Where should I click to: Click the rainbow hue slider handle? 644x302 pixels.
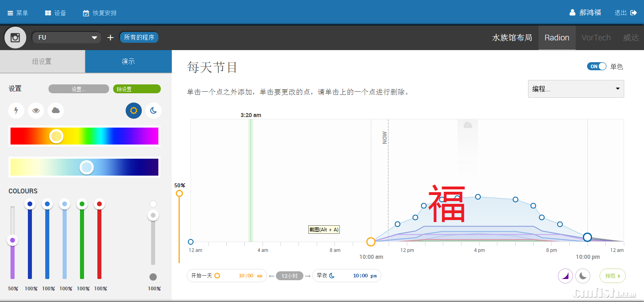(56, 136)
